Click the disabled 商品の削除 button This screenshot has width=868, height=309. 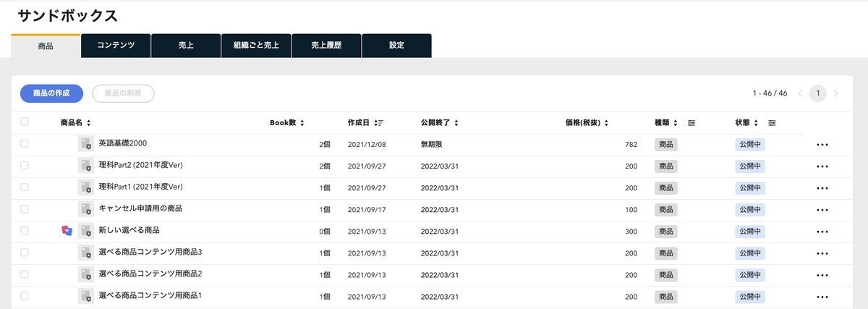click(x=123, y=93)
